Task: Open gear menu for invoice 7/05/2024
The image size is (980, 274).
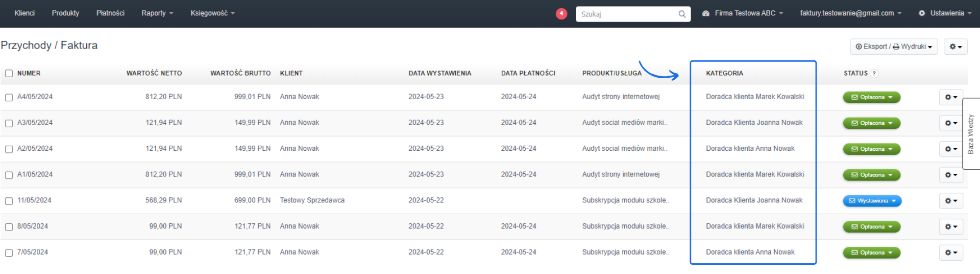Action: (x=950, y=253)
